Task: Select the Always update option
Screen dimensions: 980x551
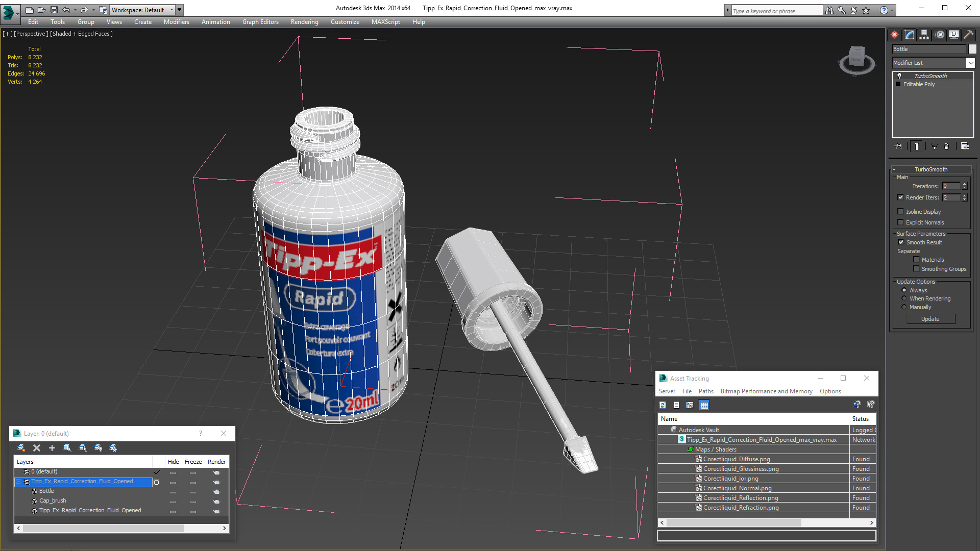Action: 904,290
